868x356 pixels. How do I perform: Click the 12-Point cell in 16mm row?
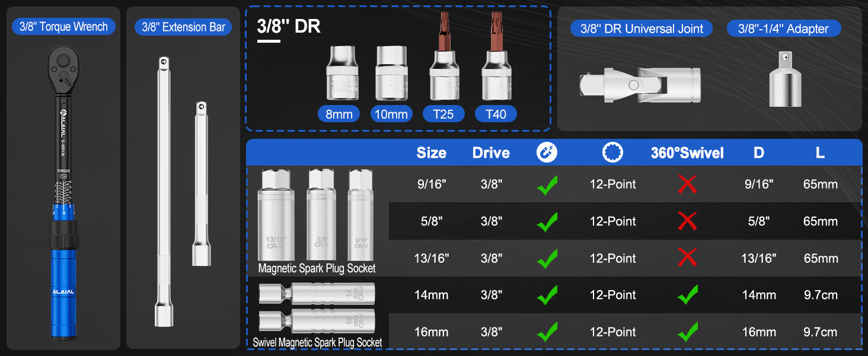coord(612,332)
